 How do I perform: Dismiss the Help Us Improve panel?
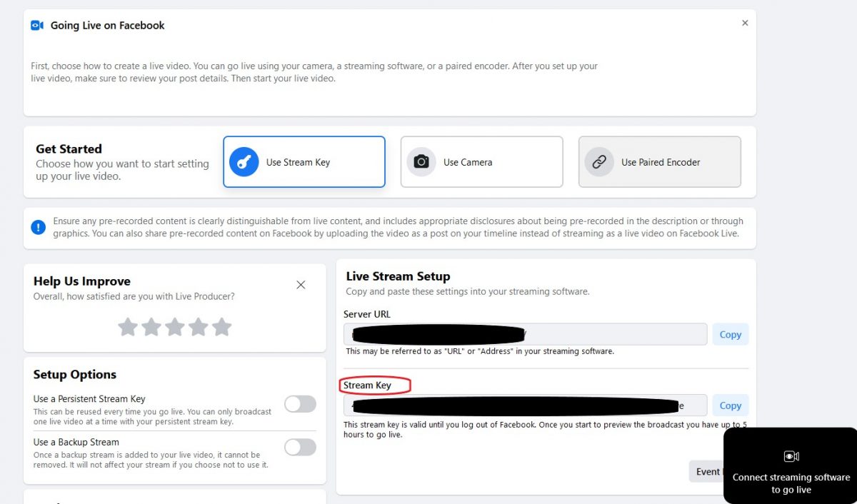coord(301,284)
